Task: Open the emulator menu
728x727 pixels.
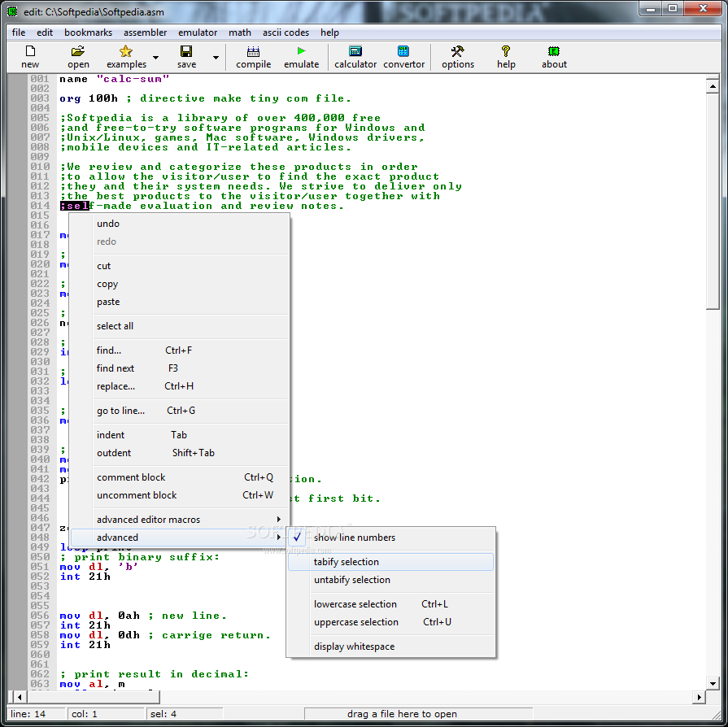Action: (x=198, y=33)
